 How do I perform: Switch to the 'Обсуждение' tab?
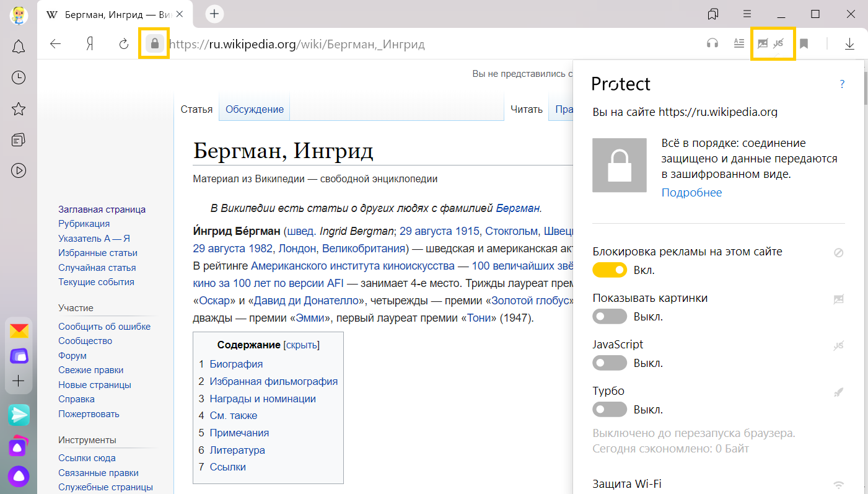pyautogui.click(x=255, y=109)
